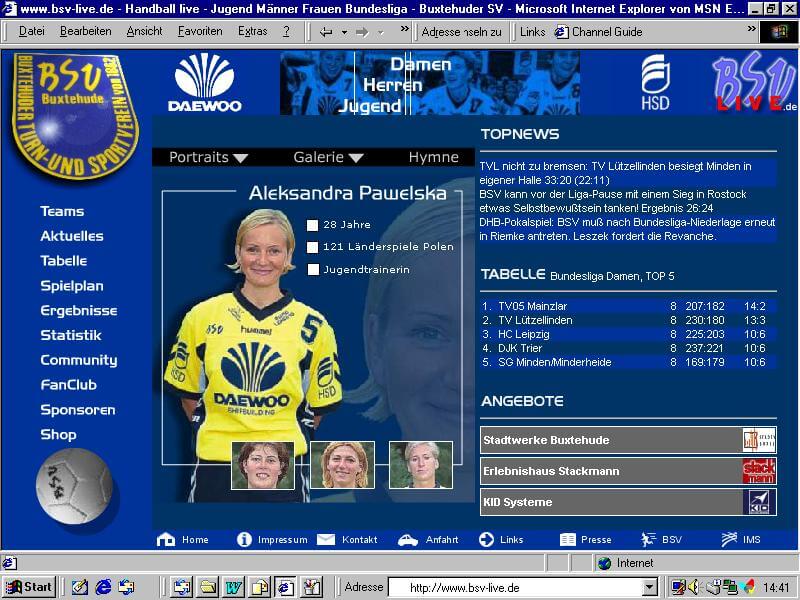This screenshot has height=600, width=800.
Task: Open the Channel Guide link icon
Action: click(x=561, y=32)
